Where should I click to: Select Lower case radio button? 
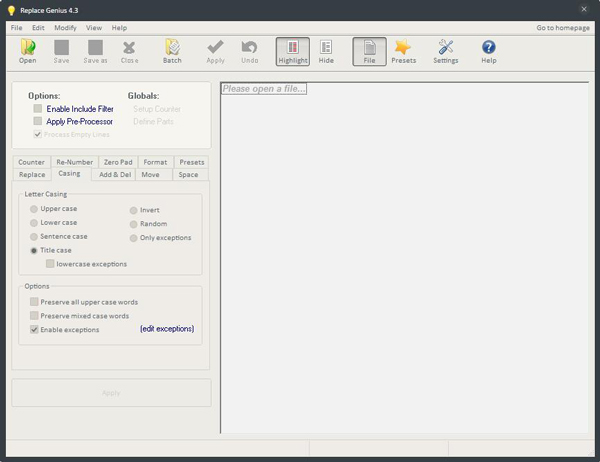click(x=34, y=223)
